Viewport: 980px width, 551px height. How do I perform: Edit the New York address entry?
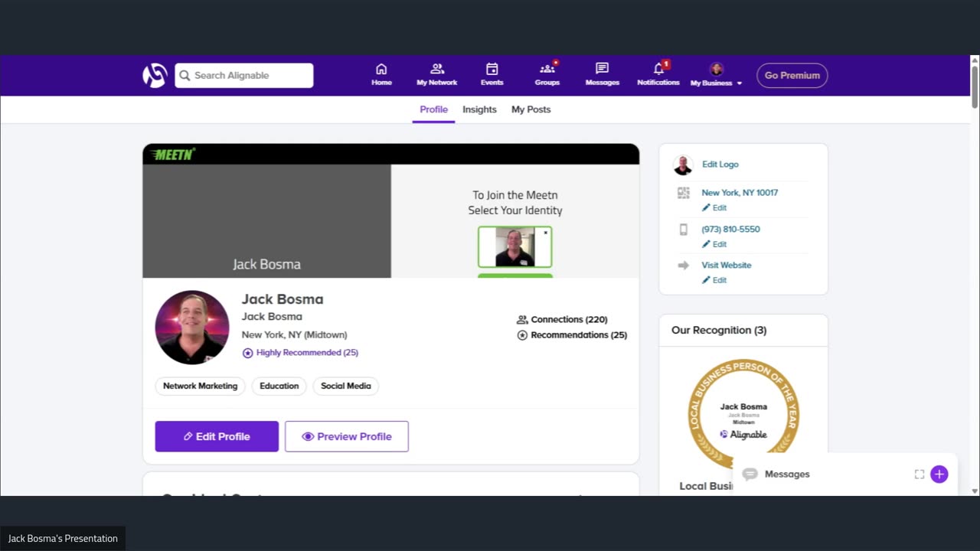[x=714, y=207]
